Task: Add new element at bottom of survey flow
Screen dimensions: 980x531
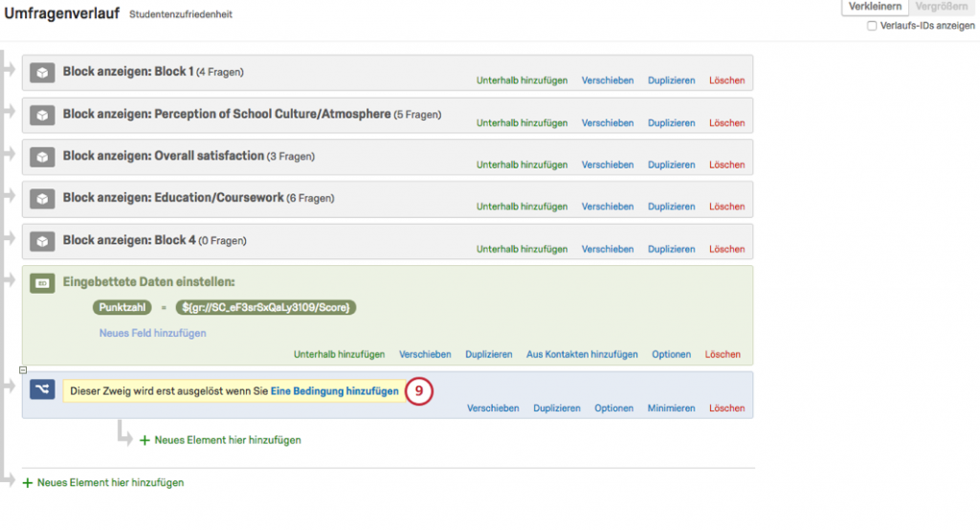Action: (103, 482)
